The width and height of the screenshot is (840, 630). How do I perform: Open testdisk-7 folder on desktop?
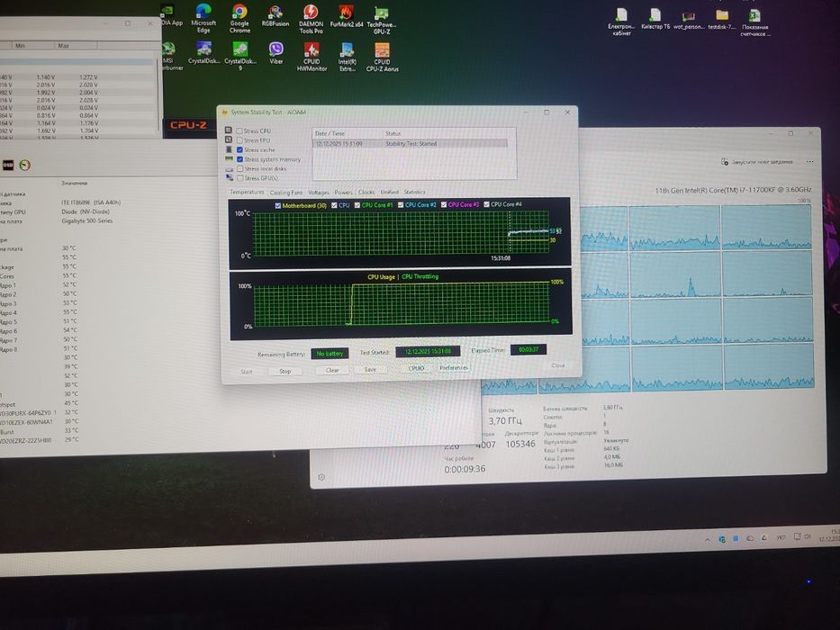pyautogui.click(x=721, y=19)
